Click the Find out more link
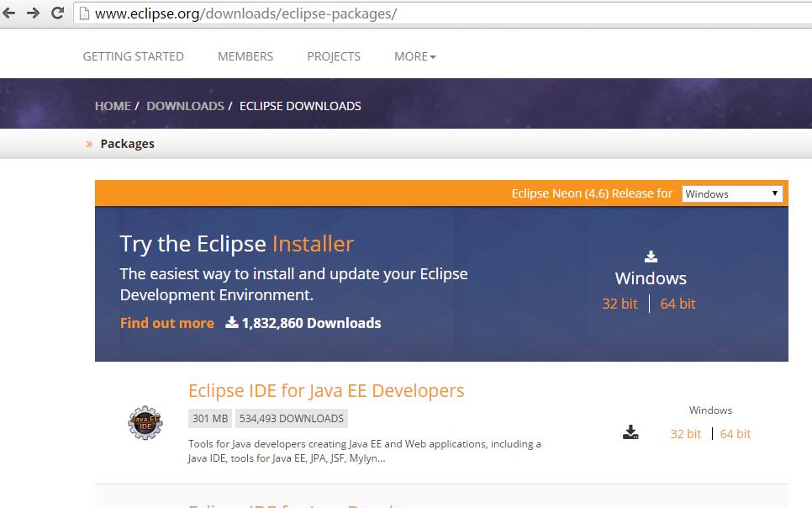Image resolution: width=812 pixels, height=508 pixels. (x=166, y=323)
